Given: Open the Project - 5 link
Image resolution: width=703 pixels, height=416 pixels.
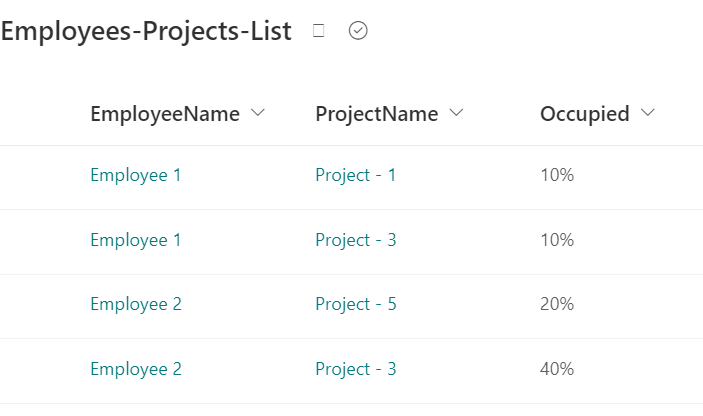Looking at the screenshot, I should coord(356,304).
